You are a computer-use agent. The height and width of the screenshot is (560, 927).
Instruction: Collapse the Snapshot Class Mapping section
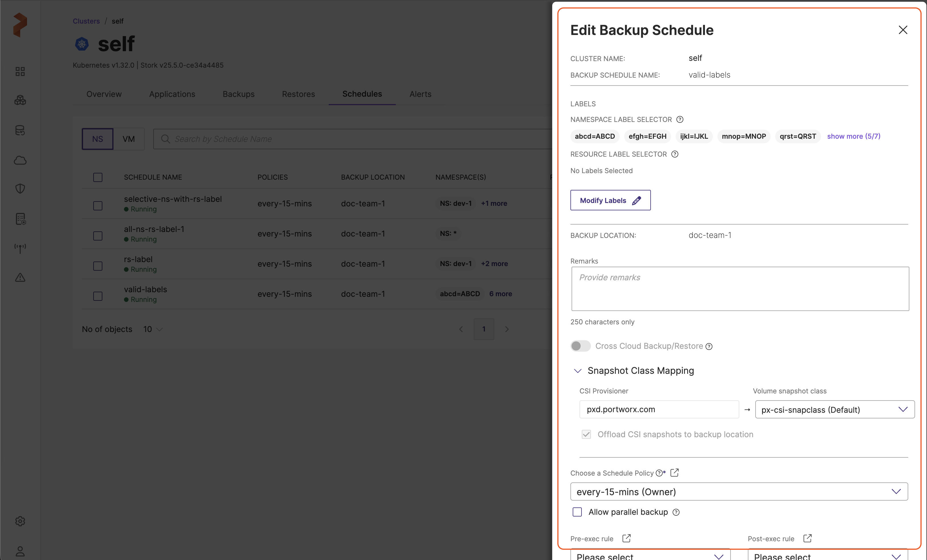coord(578,371)
